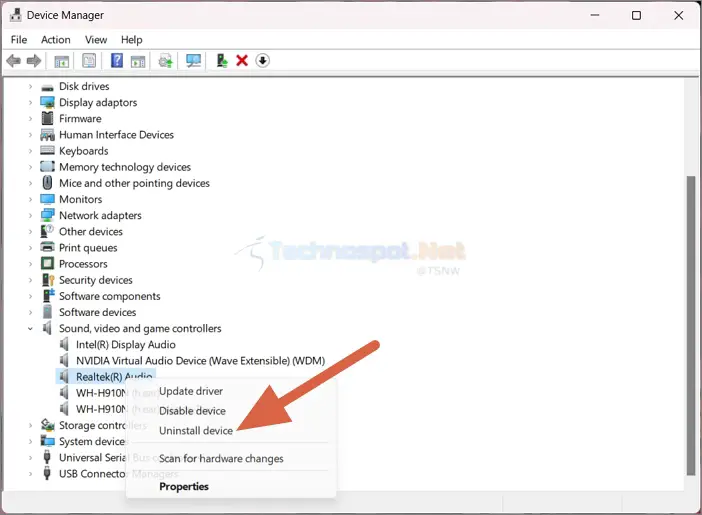Expand the Disk drives node
This screenshot has width=702, height=515.
click(30, 86)
